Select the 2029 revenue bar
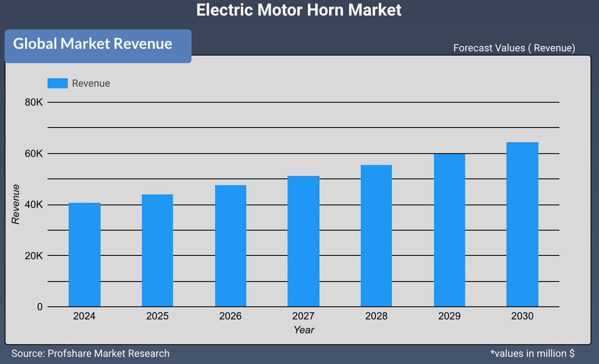Screen dimensions: 599x364 click(450, 230)
